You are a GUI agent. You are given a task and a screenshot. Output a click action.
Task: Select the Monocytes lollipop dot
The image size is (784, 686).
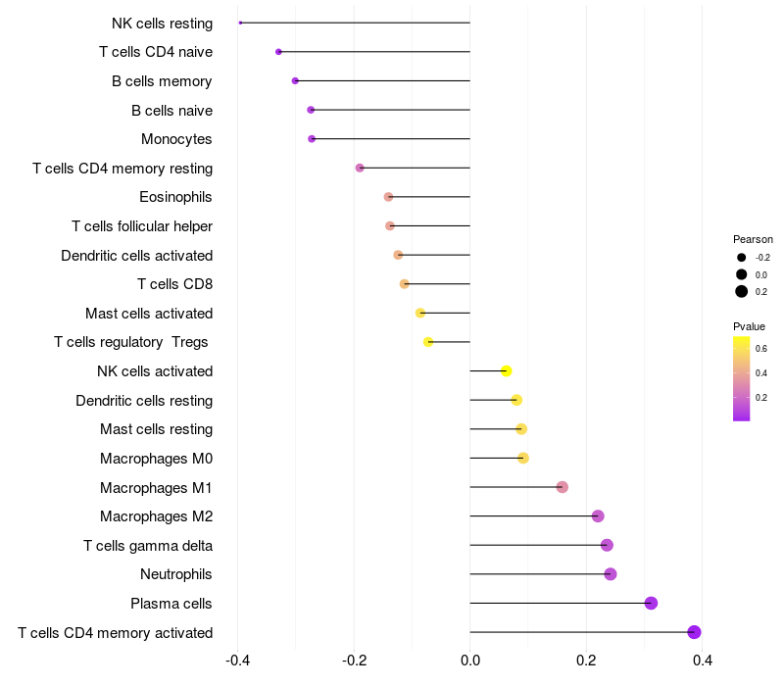point(312,138)
